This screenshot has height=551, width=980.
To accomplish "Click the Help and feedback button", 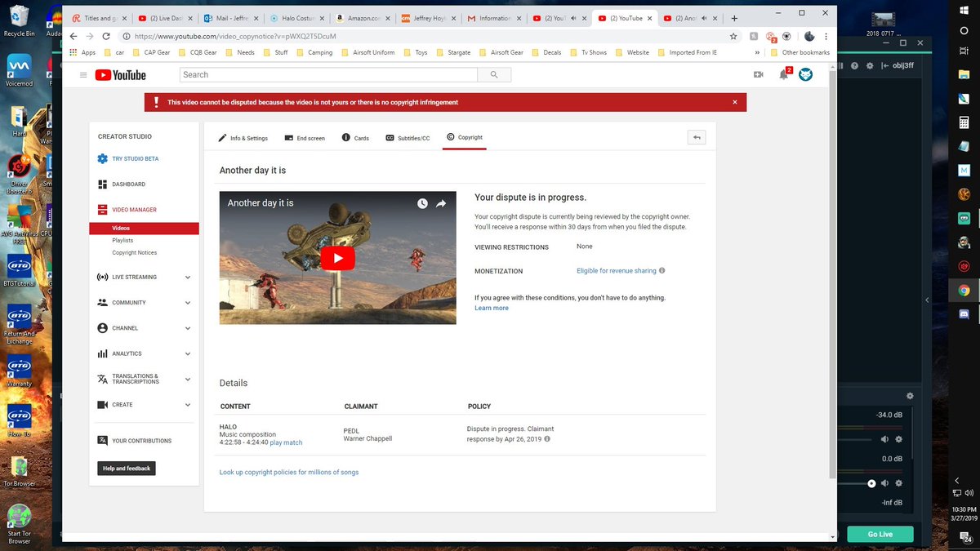I will point(127,469).
